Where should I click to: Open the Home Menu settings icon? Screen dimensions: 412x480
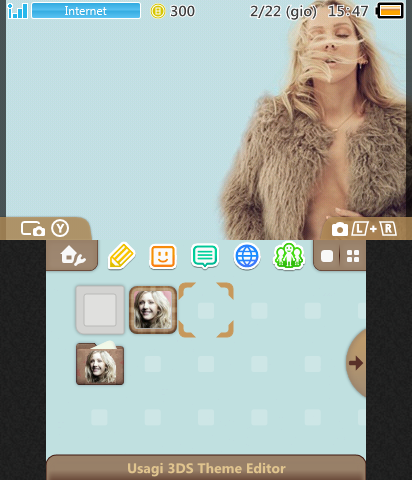click(x=73, y=256)
